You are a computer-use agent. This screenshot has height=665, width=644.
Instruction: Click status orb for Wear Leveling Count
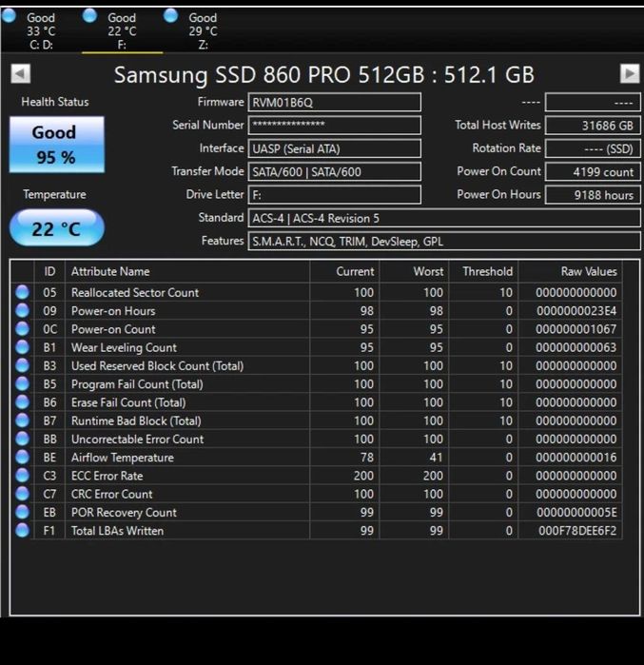tap(22, 347)
